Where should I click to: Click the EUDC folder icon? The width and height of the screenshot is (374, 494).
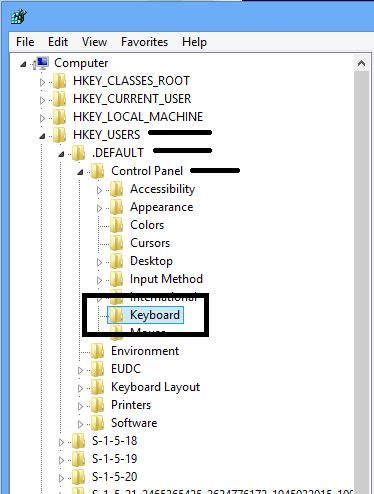point(97,369)
